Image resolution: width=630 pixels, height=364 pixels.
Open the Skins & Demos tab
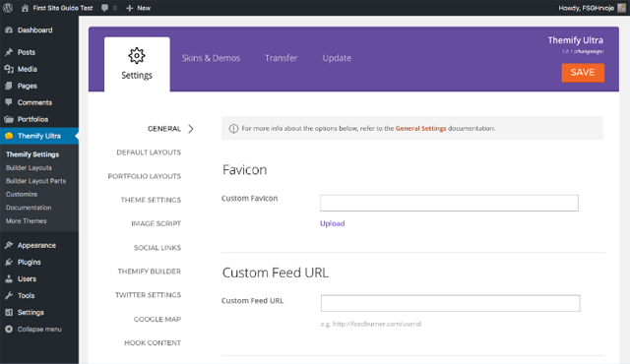pyautogui.click(x=211, y=58)
